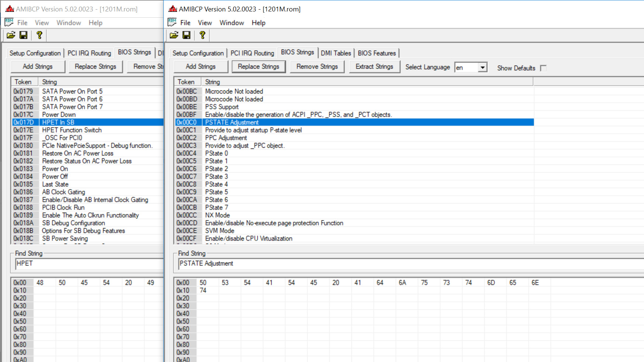This screenshot has width=644, height=362.
Task: Switch to Setup Configuration tab in right window
Action: coord(198,53)
